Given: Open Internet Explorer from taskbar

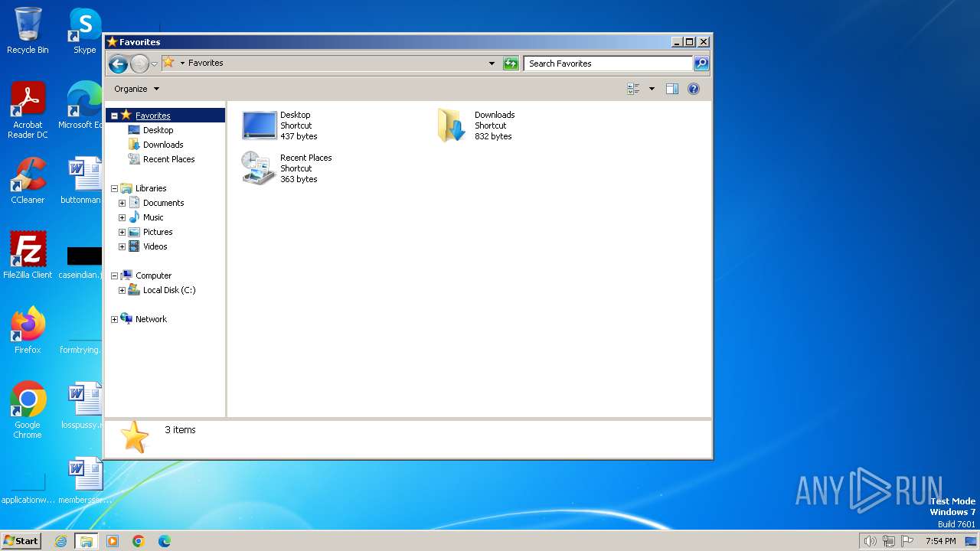Looking at the screenshot, I should 60,541.
